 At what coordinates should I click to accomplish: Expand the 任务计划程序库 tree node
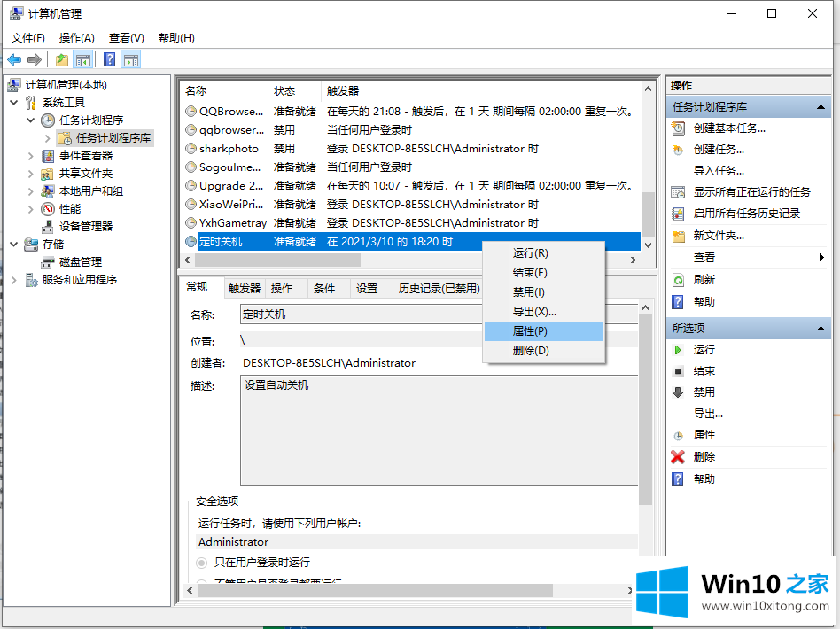tap(47, 138)
